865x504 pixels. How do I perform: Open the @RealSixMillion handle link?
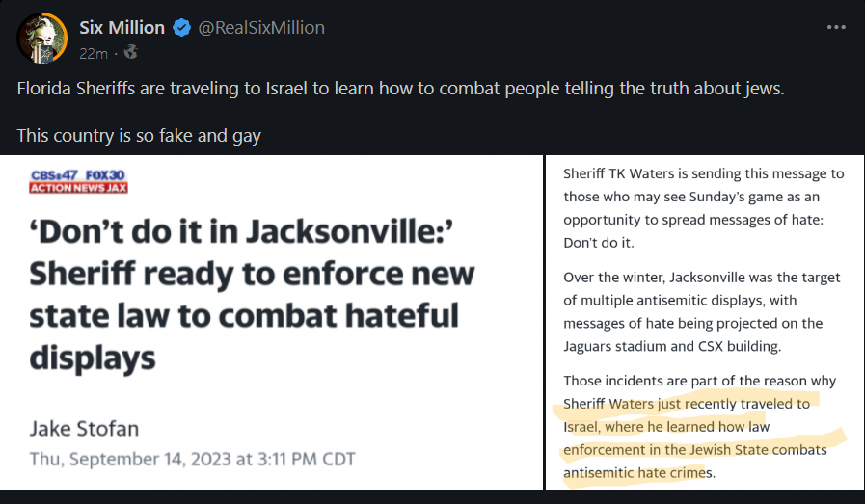click(x=261, y=28)
